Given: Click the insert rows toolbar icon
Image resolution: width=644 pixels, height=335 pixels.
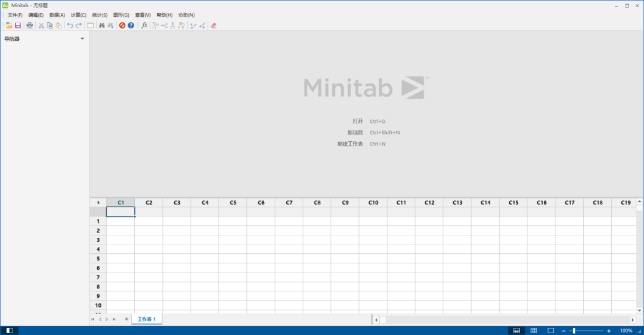Looking at the screenshot, I should [165, 26].
